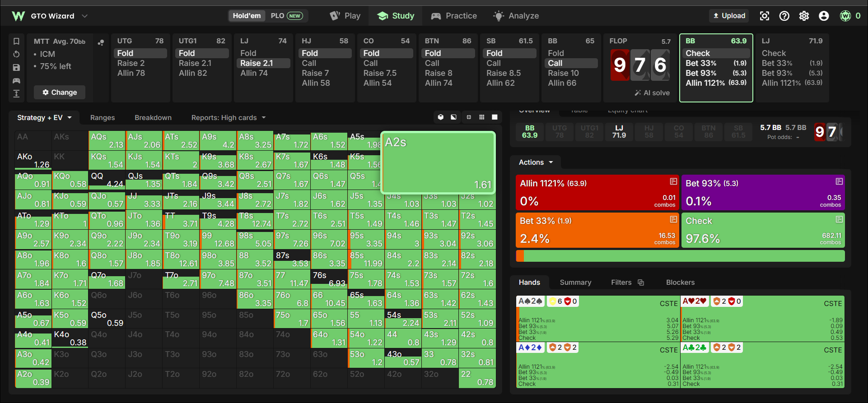The width and height of the screenshot is (868, 403).
Task: Switch game type to Hold'em
Action: tap(247, 16)
